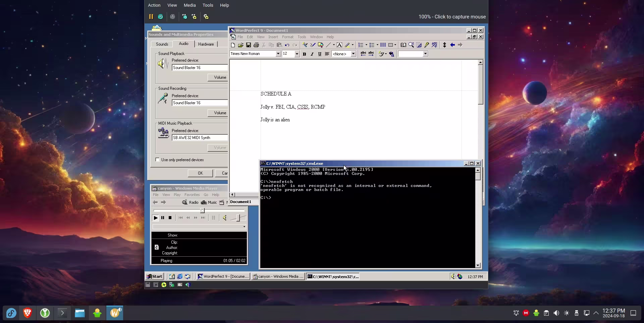Expand the QuickFonts dropdown arrow
644x323 pixels.
tap(386, 54)
